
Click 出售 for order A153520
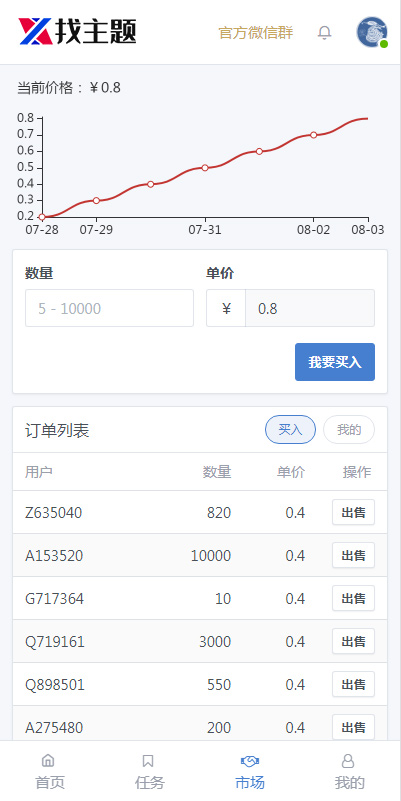[353, 555]
